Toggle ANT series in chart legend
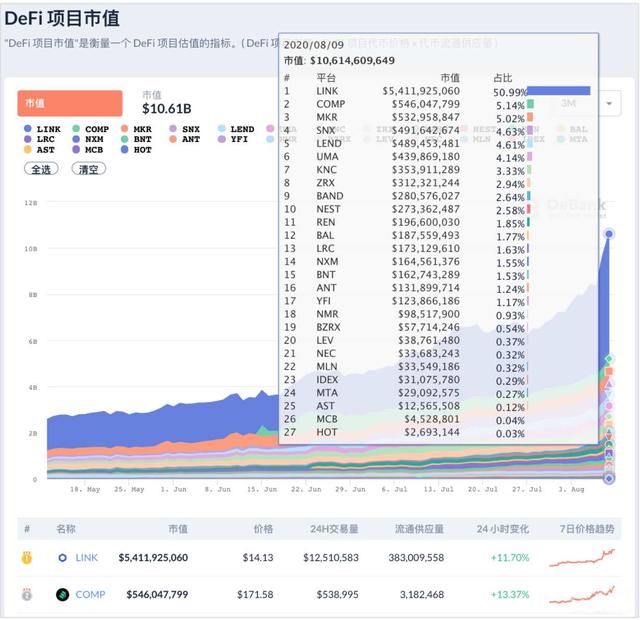This screenshot has height=620, width=640. tap(184, 139)
